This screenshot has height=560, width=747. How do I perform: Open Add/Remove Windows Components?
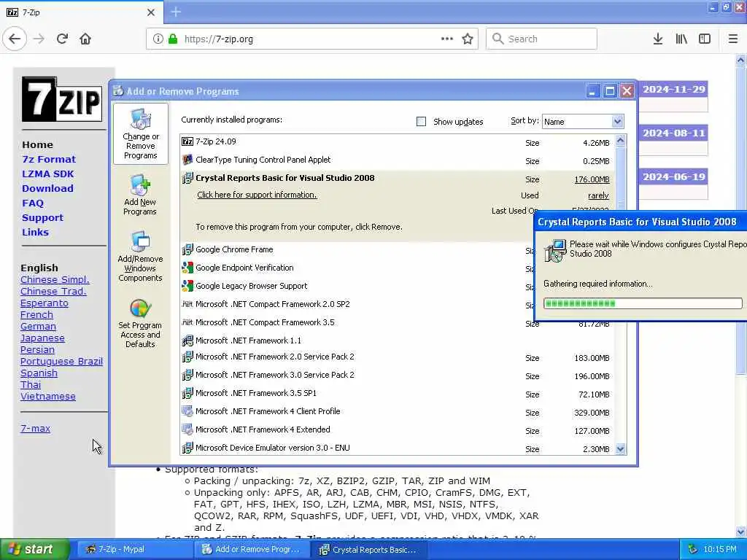140,257
